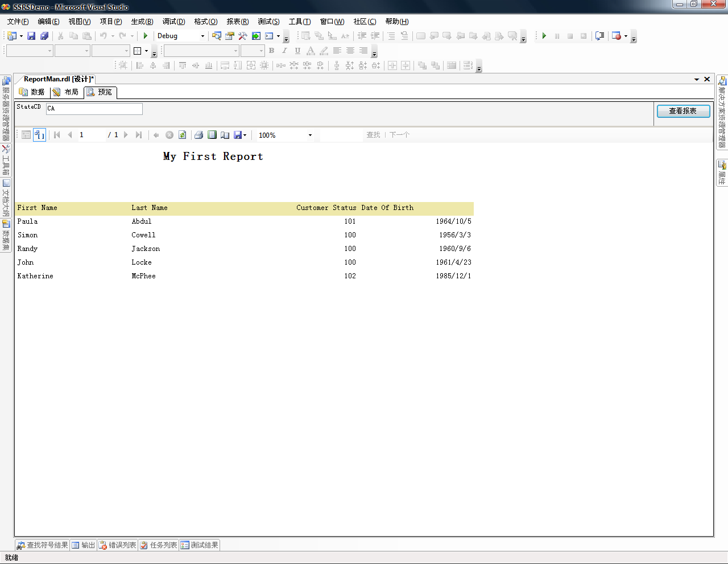Open the 编辑(E) menu

[x=48, y=22]
